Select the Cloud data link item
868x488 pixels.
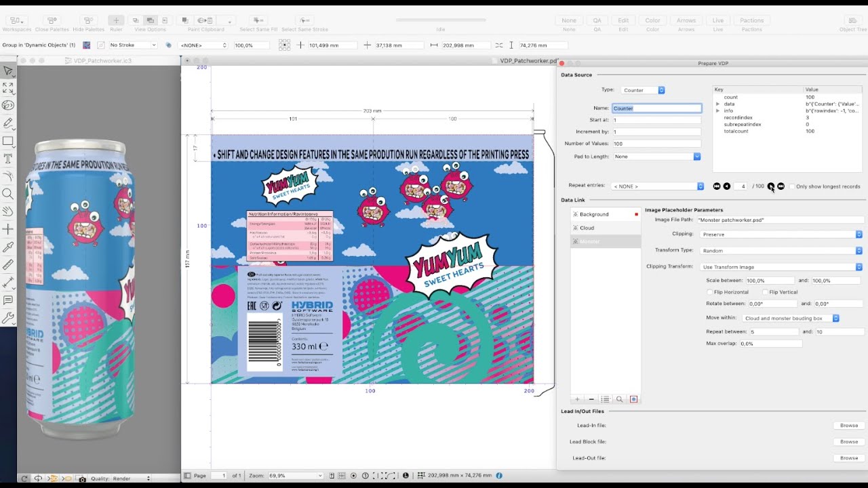pyautogui.click(x=606, y=228)
